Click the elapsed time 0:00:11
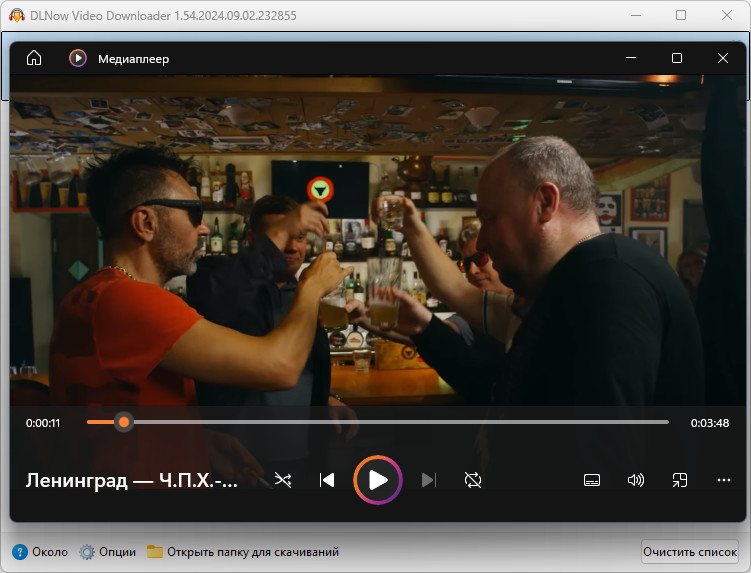 (43, 423)
